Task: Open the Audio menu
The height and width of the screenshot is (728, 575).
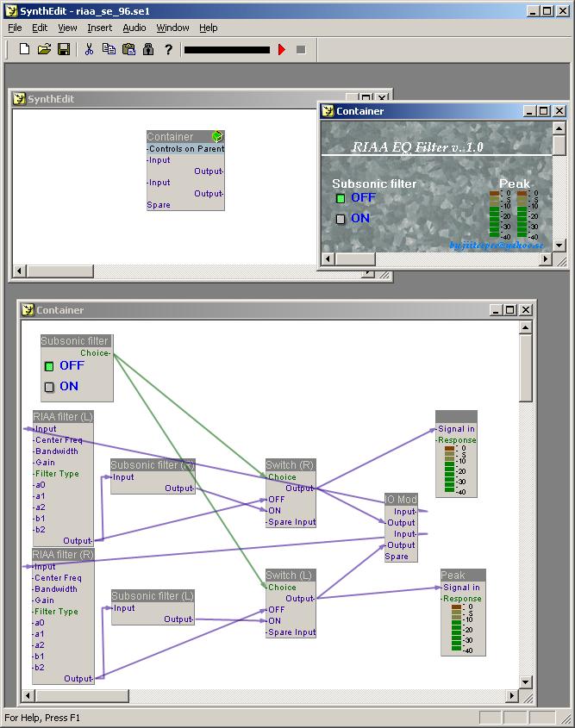Action: point(134,28)
